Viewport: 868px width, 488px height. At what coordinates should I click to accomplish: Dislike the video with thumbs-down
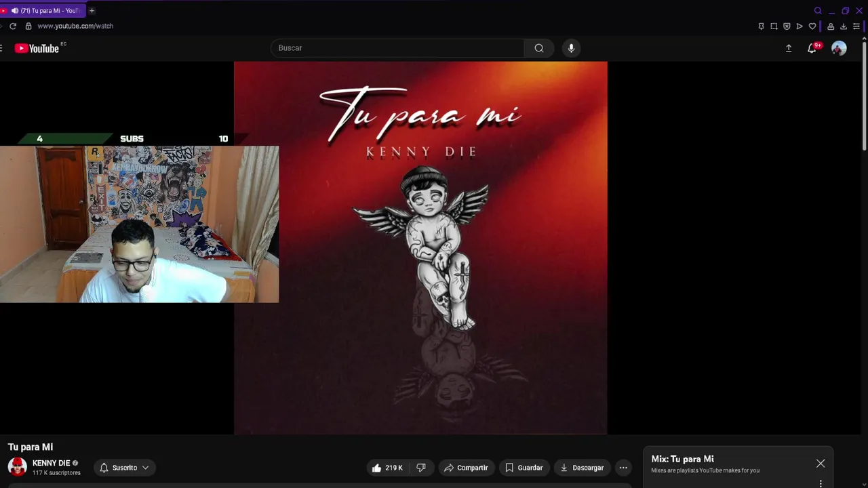421,468
